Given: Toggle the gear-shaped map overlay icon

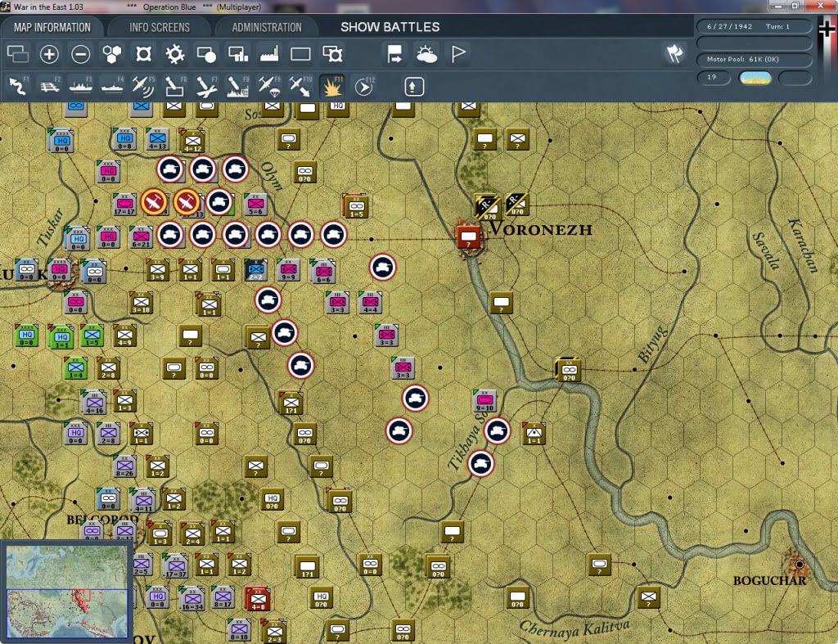Looking at the screenshot, I should (x=175, y=54).
